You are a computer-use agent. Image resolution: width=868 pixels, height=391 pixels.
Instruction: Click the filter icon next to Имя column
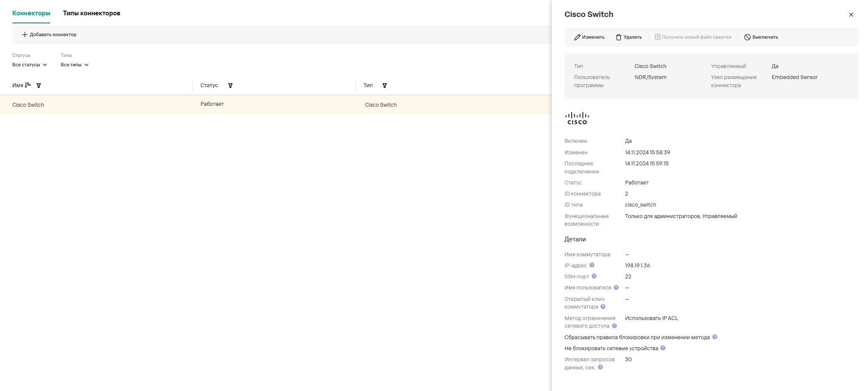(x=39, y=86)
